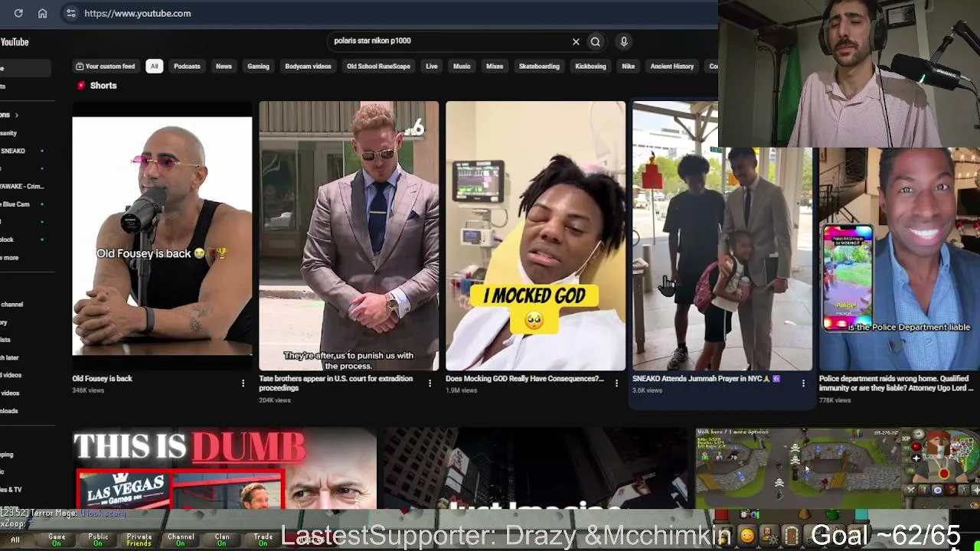Screen dimensions: 980x551
Task: Open SNEAKO Attends Jummah Prayer in NYC title
Action: tap(706, 379)
